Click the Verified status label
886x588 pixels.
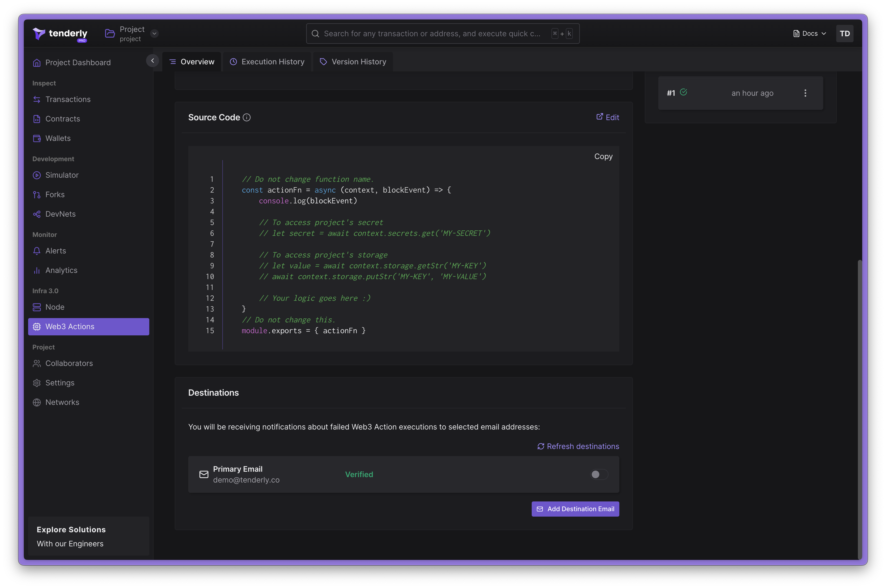[359, 474]
